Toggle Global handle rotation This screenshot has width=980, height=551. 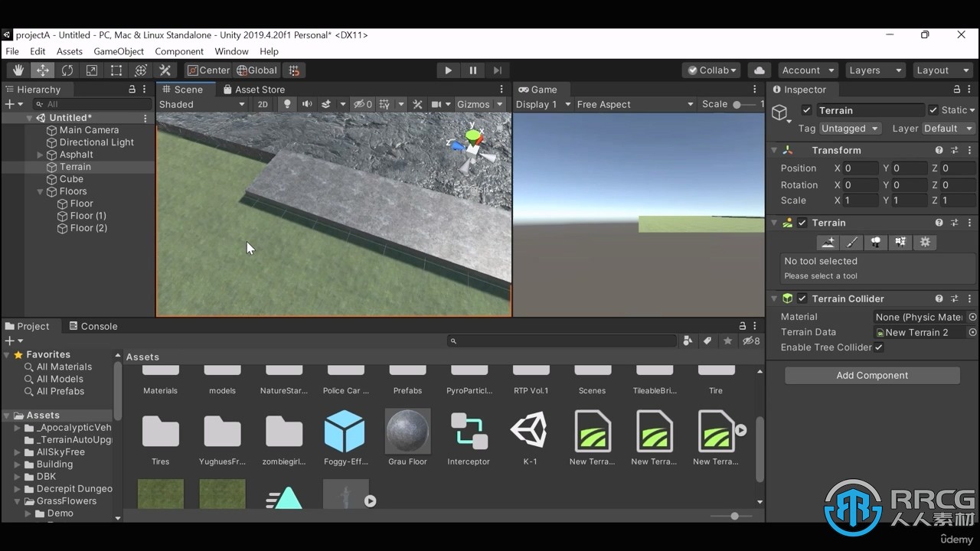click(257, 70)
